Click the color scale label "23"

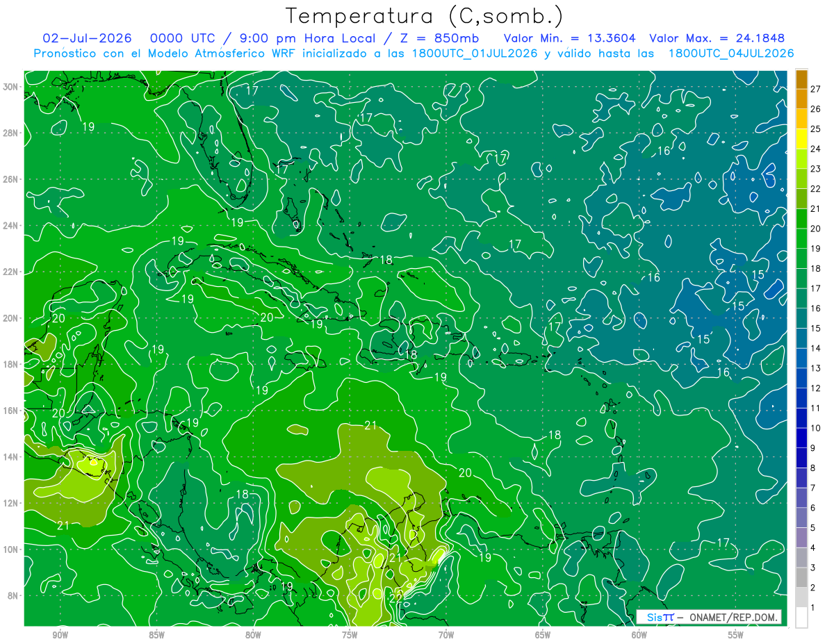tap(816, 169)
